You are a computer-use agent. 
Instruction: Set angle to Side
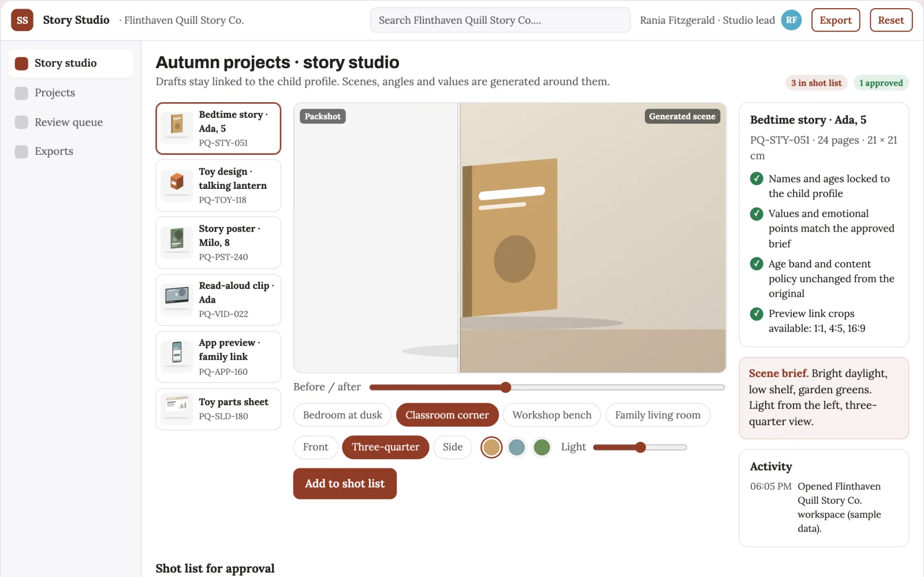coord(453,447)
